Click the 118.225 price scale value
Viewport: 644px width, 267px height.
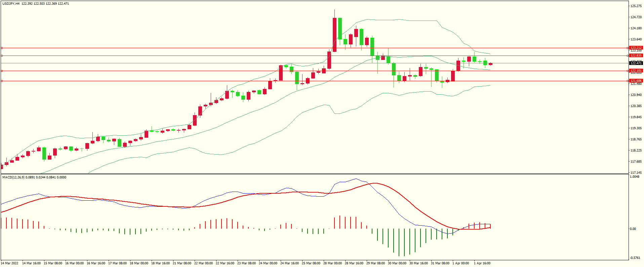click(x=636, y=151)
